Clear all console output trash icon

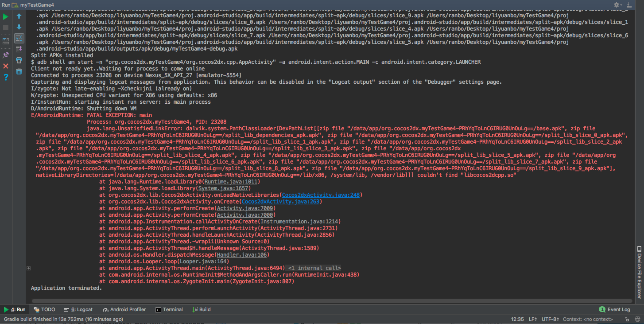click(x=19, y=71)
